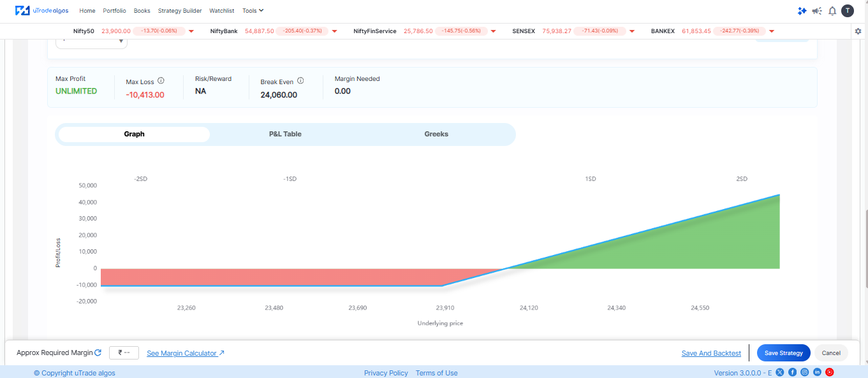868x378 pixels.
Task: Click Version 3.0.0.0 - E text
Action: point(743,373)
